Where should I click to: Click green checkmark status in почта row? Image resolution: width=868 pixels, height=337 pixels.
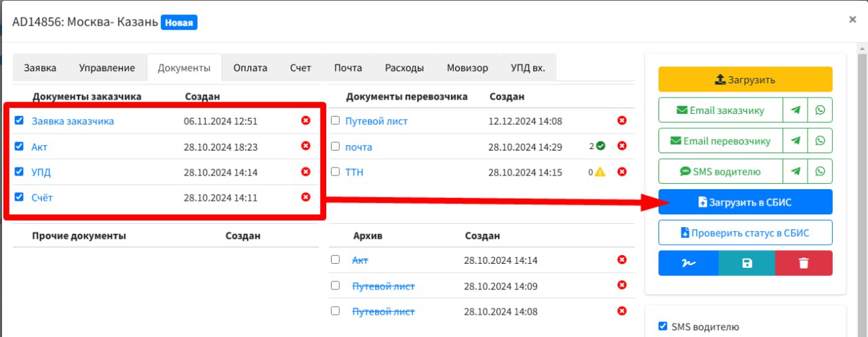click(600, 146)
